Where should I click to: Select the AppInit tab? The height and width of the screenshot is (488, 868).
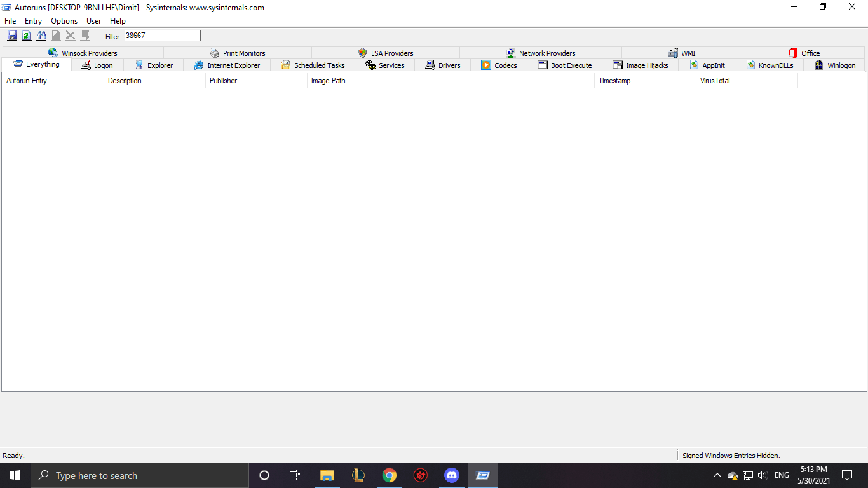click(707, 65)
